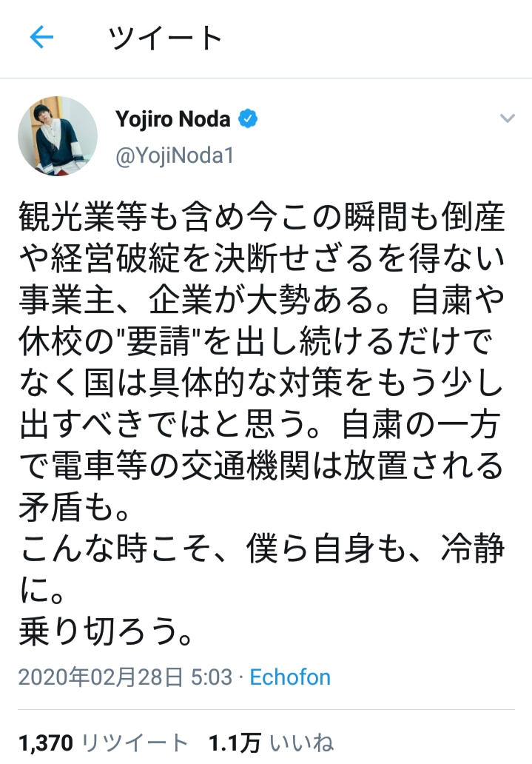Open tweet options with the down chevron
The image size is (532, 764).
[507, 118]
